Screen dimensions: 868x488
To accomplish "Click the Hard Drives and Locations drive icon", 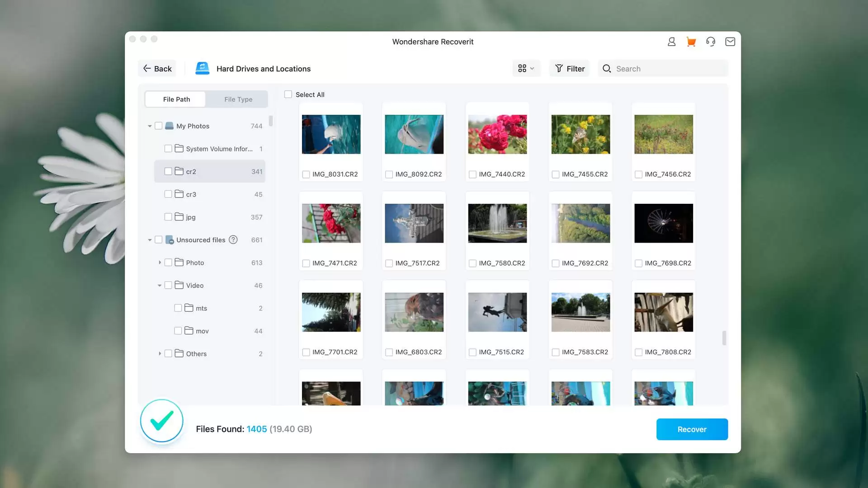I will [202, 69].
